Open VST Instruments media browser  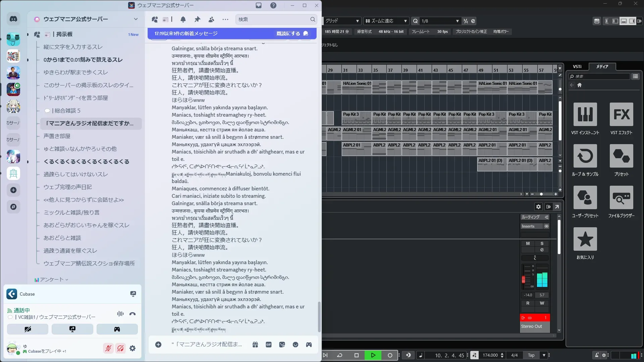click(x=585, y=115)
